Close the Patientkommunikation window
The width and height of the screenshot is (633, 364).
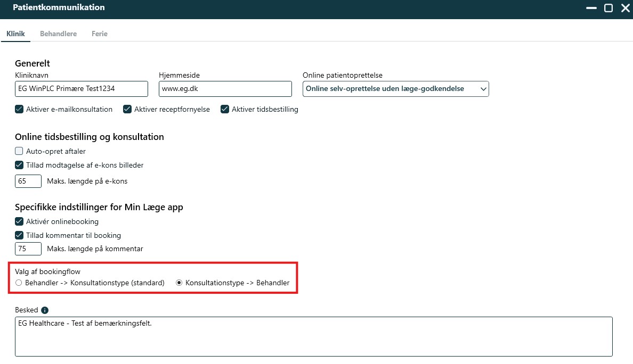[625, 8]
